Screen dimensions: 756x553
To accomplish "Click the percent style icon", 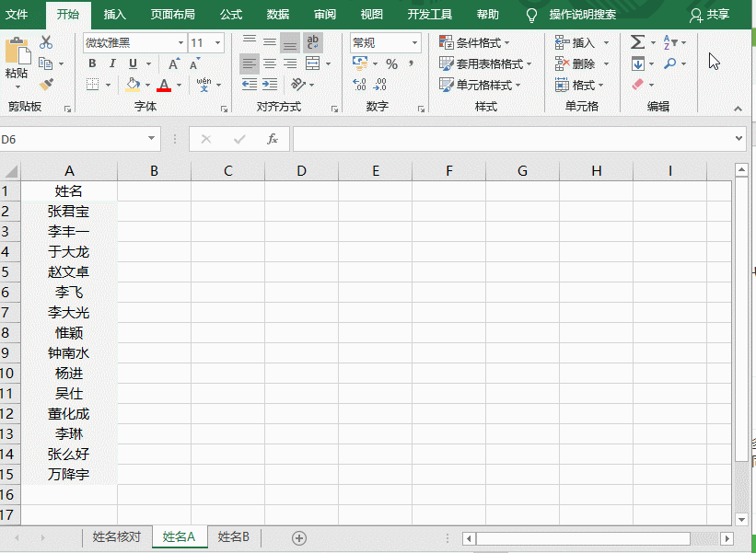I will pyautogui.click(x=391, y=63).
